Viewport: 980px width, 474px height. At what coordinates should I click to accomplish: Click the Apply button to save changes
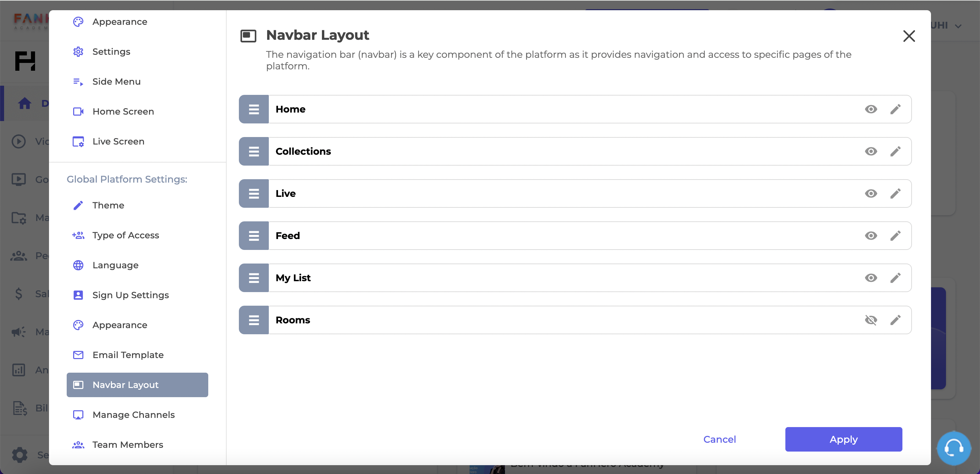pos(844,439)
